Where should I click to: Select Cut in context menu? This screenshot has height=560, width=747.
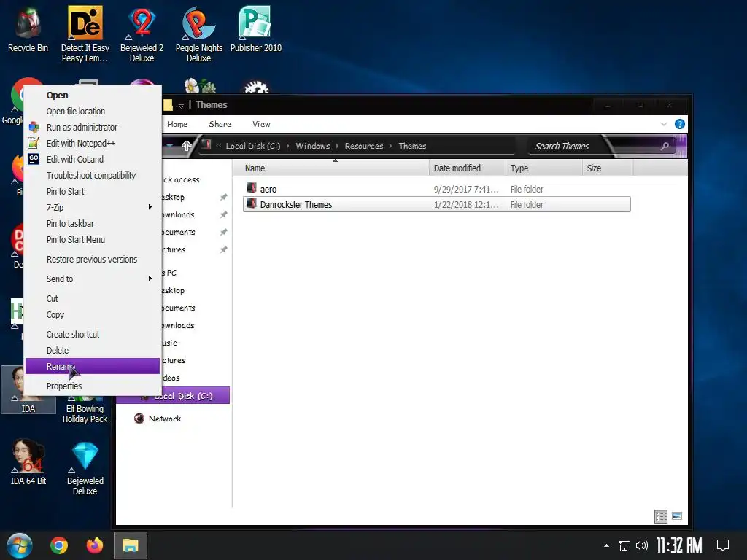pos(93,298)
